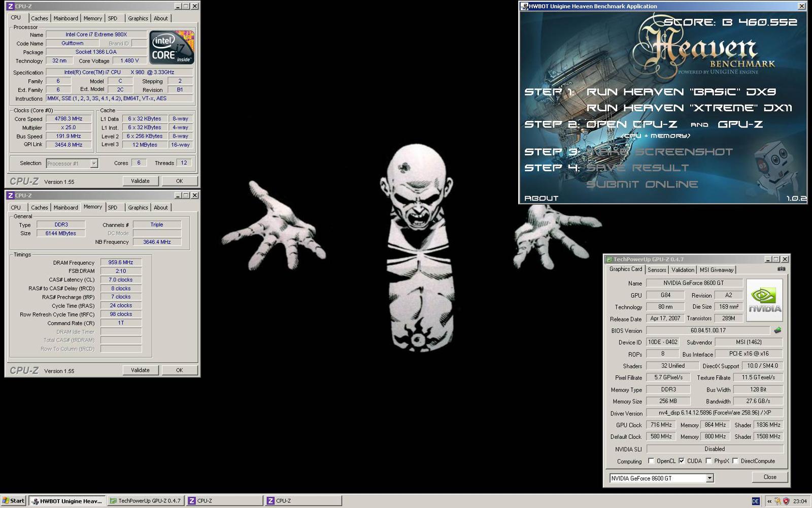Open About tab in top CPU-Z window
The height and width of the screenshot is (508, 812).
pyautogui.click(x=161, y=18)
